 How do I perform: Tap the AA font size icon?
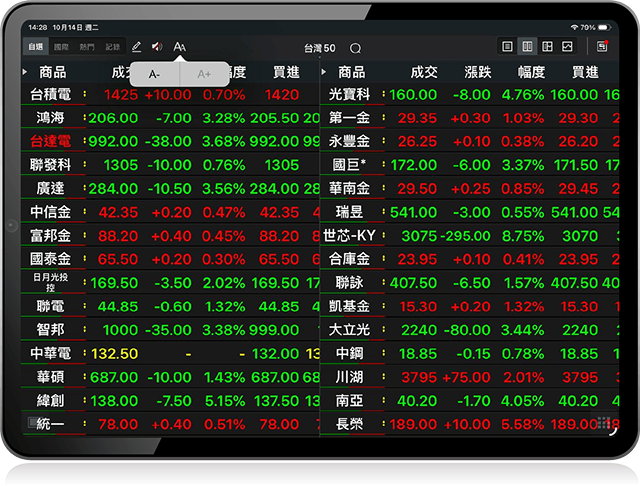(180, 47)
